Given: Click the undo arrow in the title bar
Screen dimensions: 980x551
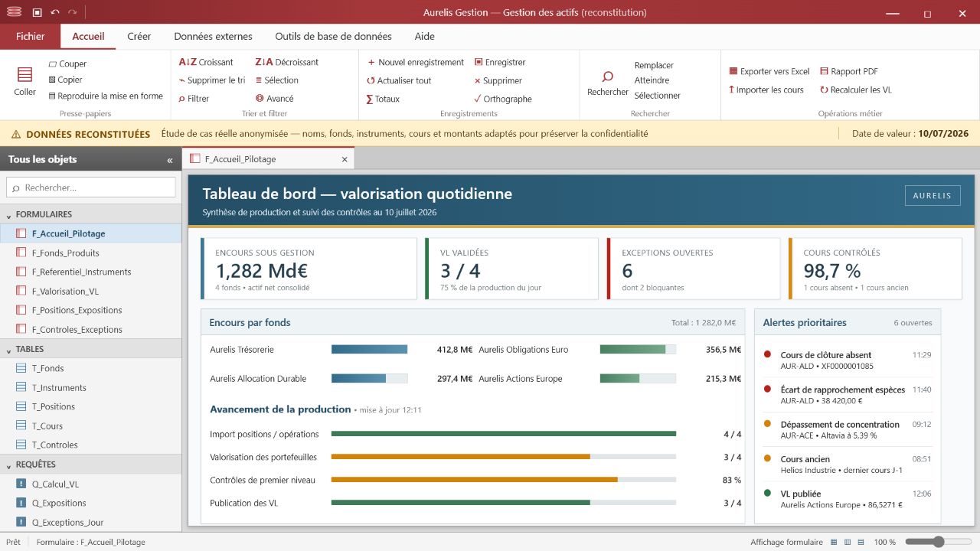Looking at the screenshot, I should tap(54, 12).
